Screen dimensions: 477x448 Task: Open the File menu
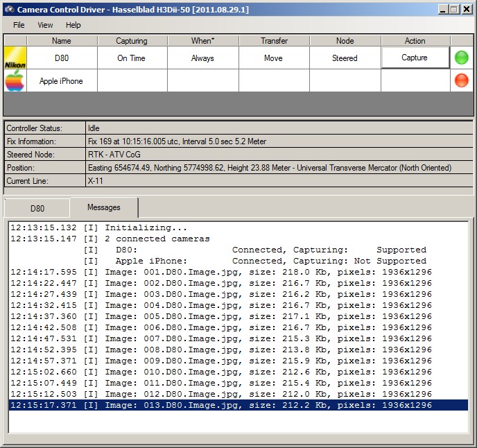click(19, 25)
